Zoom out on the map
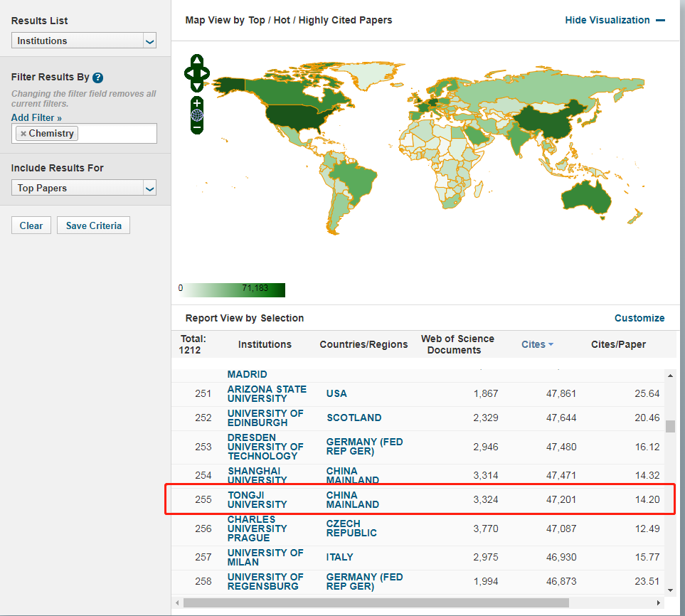Image resolution: width=685 pixels, height=616 pixels. 197,127
